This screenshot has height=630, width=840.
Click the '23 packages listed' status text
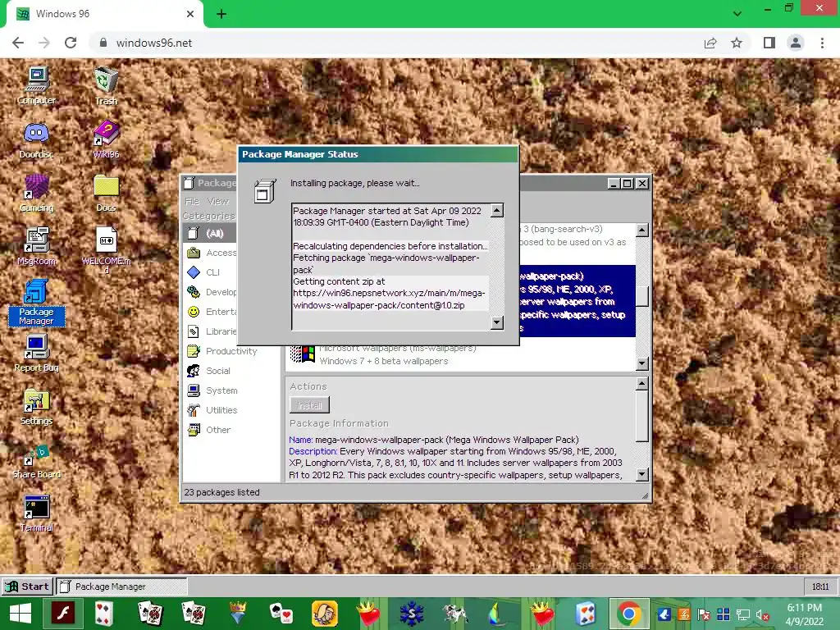pyautogui.click(x=221, y=492)
